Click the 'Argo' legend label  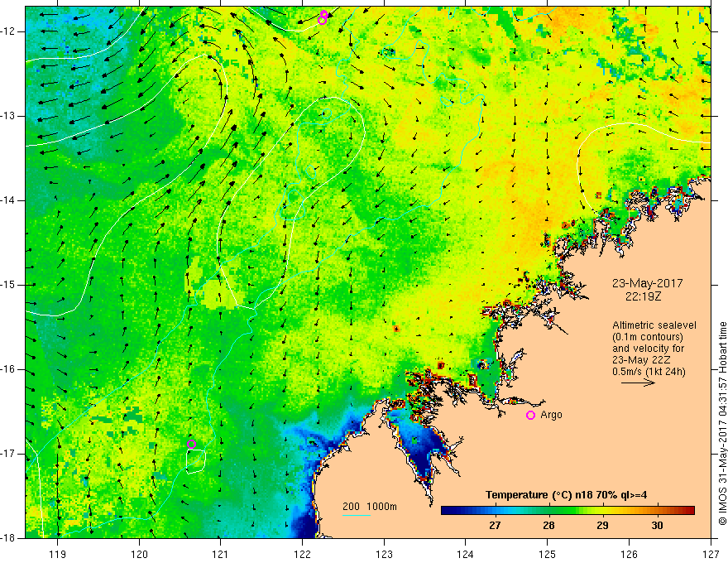(x=551, y=415)
